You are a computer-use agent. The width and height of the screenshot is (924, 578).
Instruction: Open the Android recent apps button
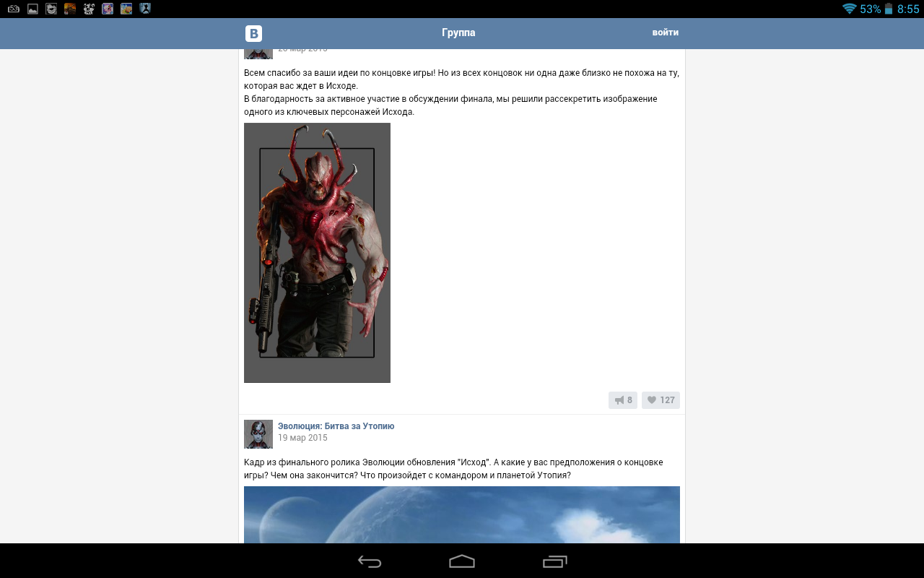(554, 561)
